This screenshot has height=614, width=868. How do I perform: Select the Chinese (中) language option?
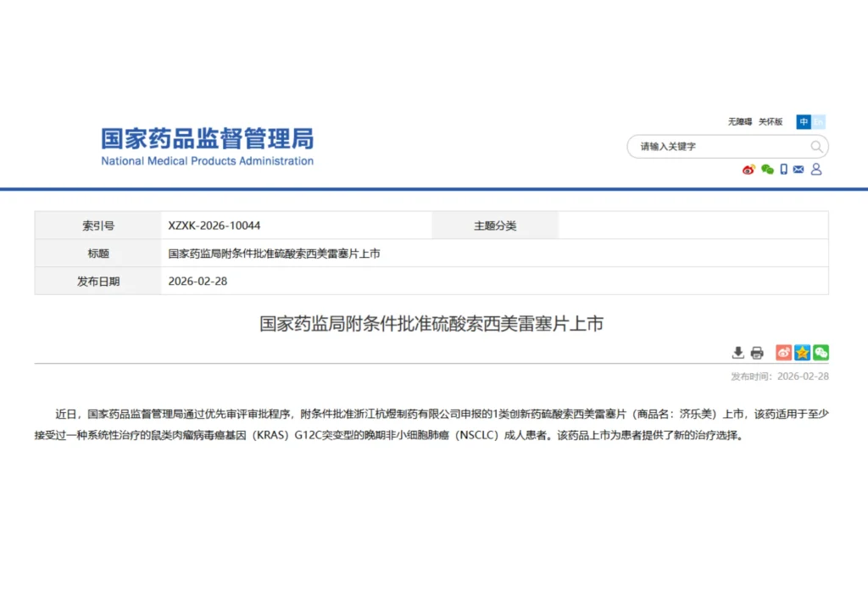804,122
